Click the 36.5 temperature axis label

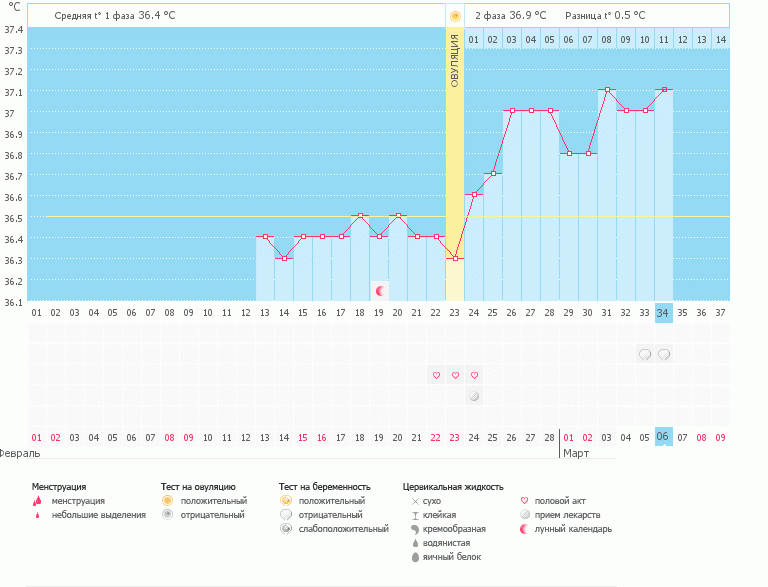click(14, 218)
